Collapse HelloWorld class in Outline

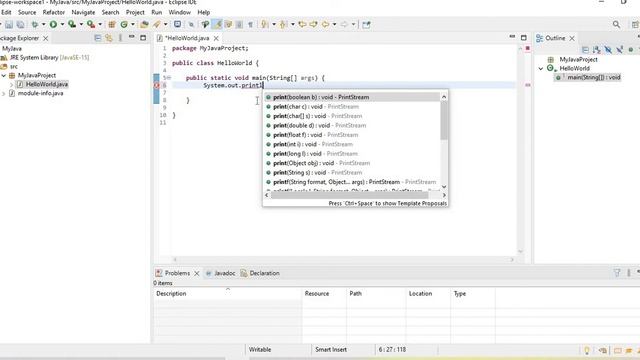[541, 69]
